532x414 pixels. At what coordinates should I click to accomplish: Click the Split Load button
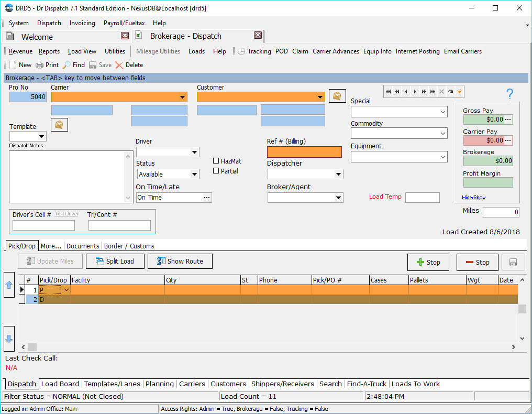[x=115, y=261]
